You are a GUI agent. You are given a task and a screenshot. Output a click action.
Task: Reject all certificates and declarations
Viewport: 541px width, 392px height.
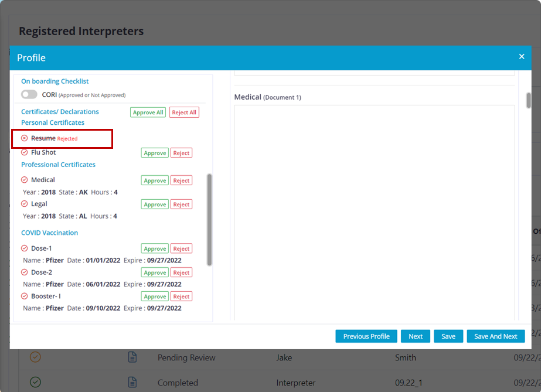[184, 113]
